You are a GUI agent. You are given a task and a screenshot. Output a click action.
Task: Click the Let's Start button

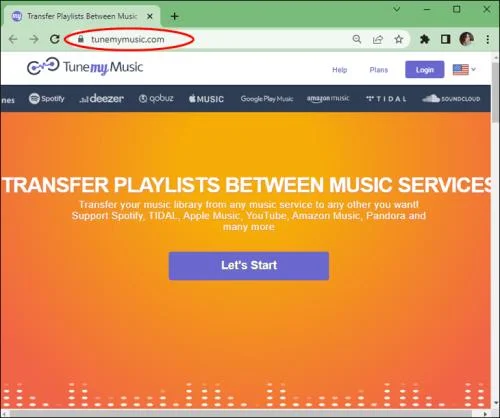pyautogui.click(x=249, y=266)
